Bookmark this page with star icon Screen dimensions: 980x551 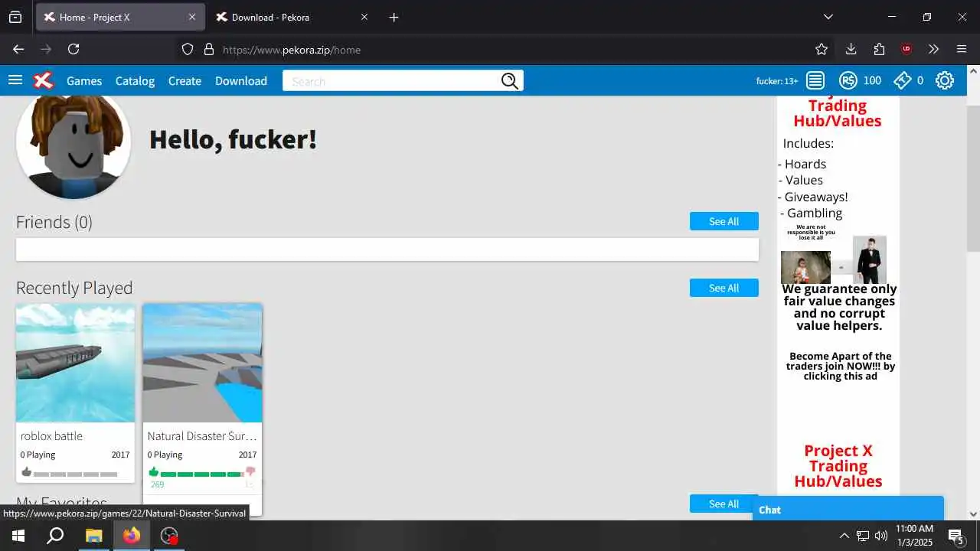(x=822, y=49)
